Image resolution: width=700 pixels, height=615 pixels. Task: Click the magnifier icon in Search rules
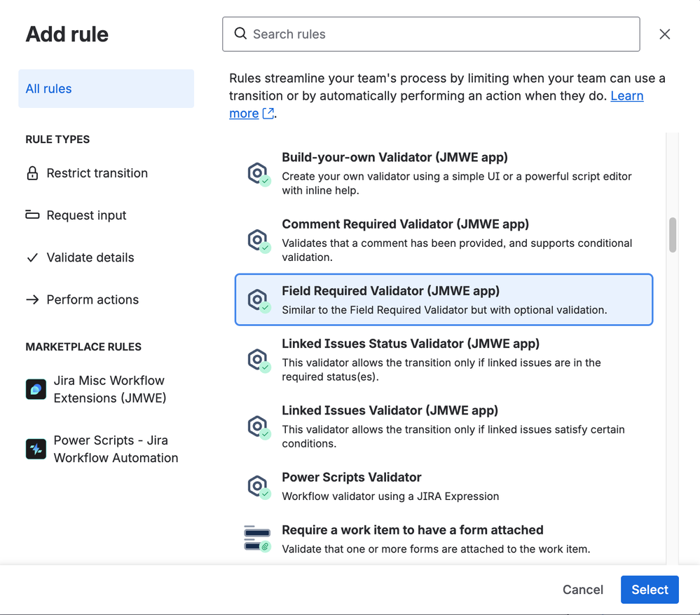coord(240,34)
